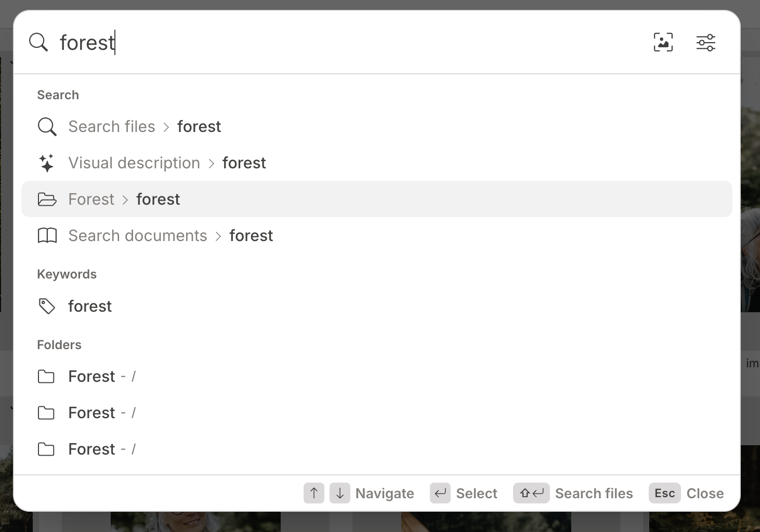
Task: Click the magnifier icon beside the search field
Action: tap(38, 42)
